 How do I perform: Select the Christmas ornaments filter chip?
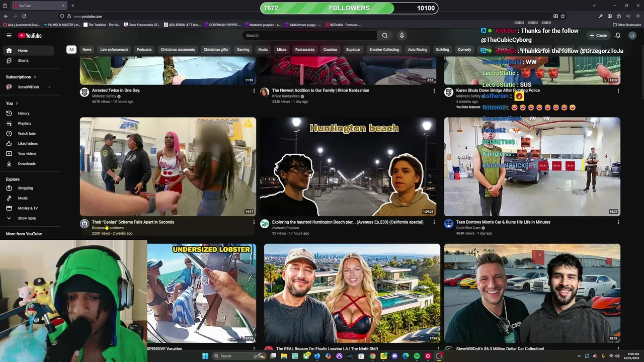pos(178,50)
